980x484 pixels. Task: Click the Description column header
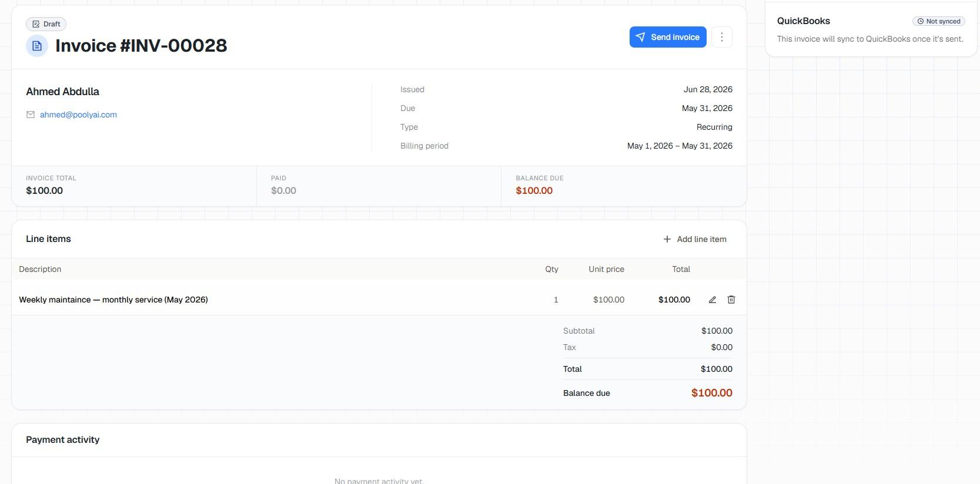coord(40,269)
